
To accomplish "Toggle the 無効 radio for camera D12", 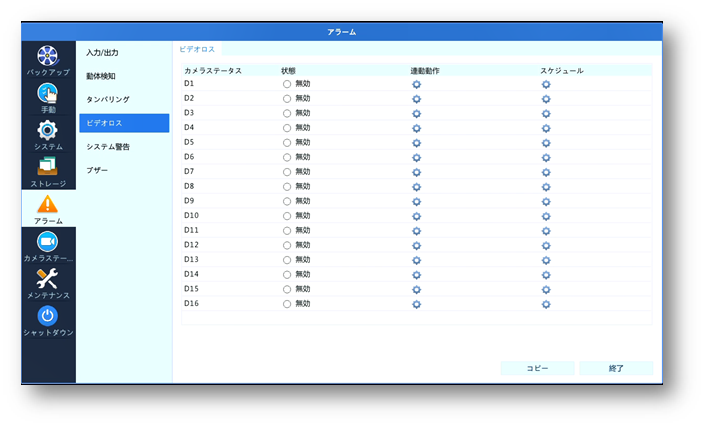I will point(287,245).
